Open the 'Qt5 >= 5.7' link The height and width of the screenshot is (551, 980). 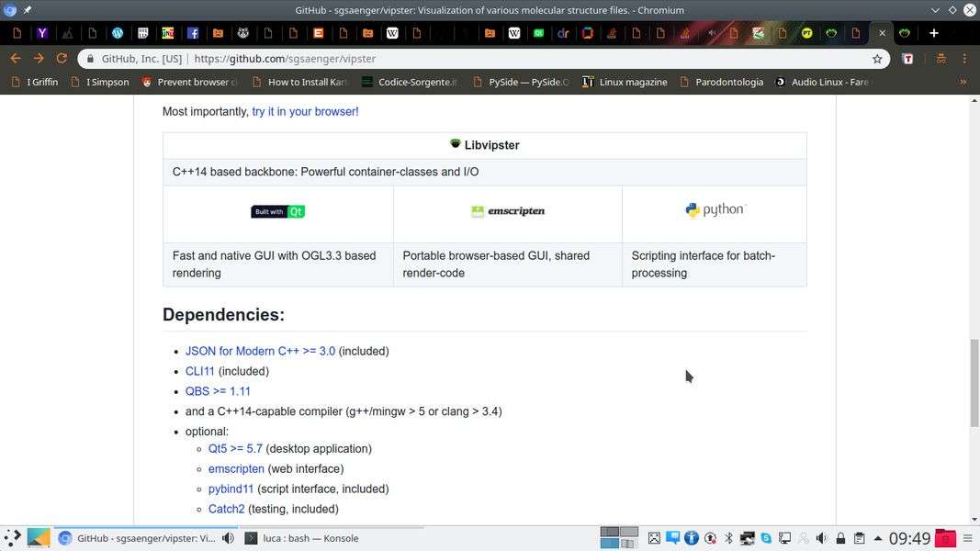tap(235, 448)
